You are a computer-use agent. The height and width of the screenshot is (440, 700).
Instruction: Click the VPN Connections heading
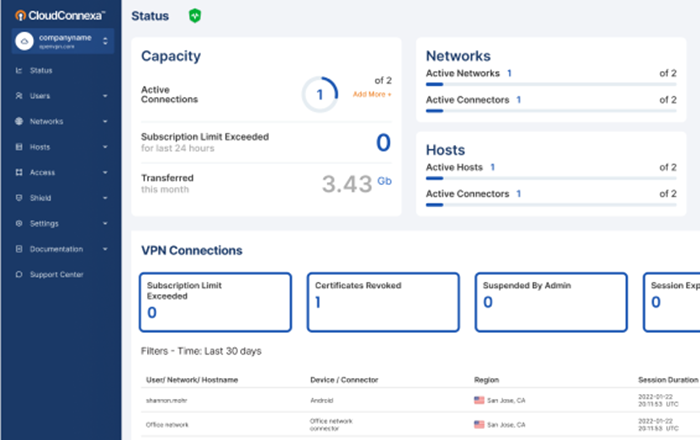192,250
